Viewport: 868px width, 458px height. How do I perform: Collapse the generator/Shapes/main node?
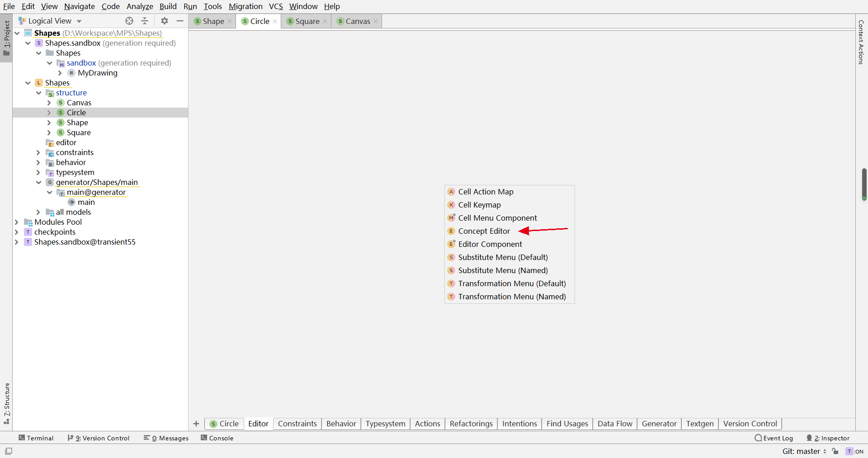tap(39, 182)
